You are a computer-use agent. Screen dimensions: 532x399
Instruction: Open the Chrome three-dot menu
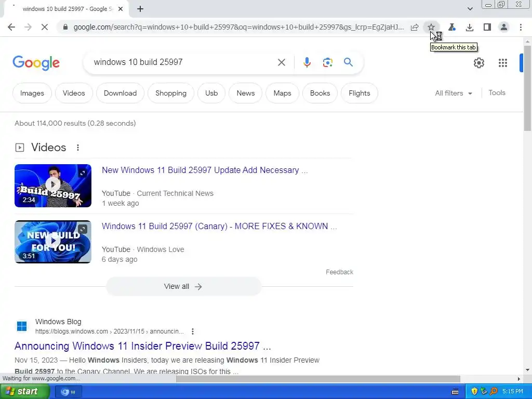521,27
